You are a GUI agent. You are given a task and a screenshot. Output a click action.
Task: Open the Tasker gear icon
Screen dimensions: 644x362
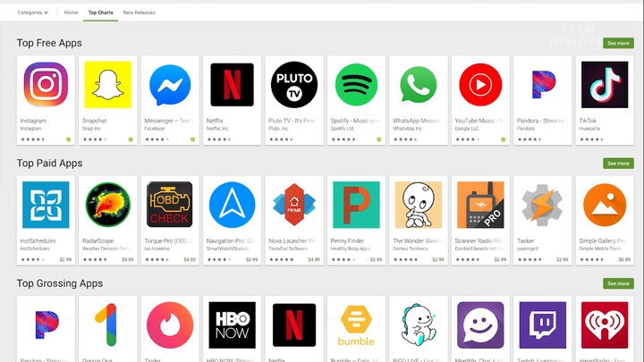(542, 205)
